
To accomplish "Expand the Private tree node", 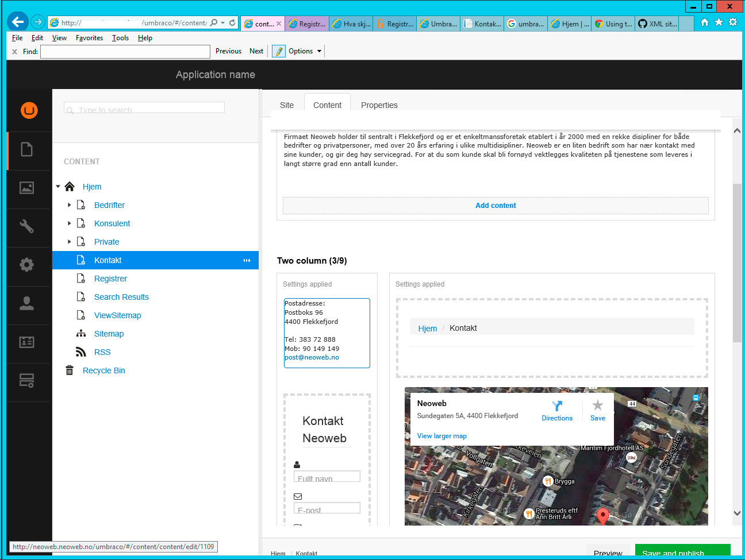I will tap(70, 242).
